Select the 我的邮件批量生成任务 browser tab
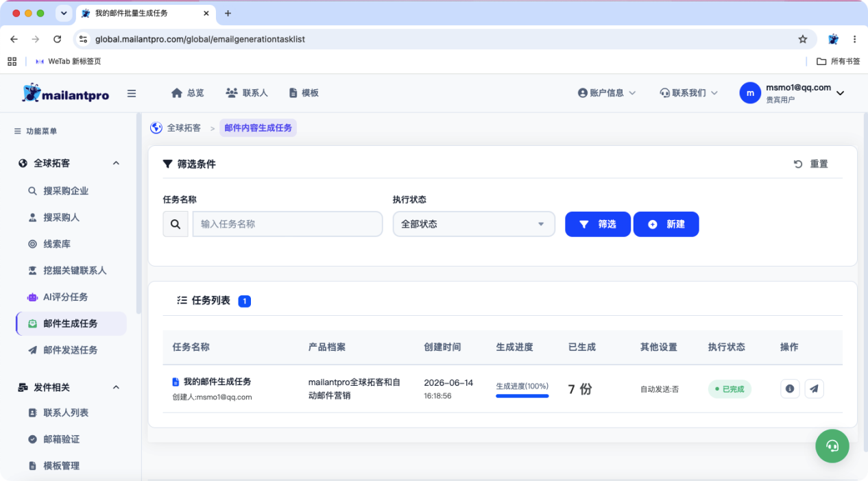868x481 pixels. [x=146, y=13]
